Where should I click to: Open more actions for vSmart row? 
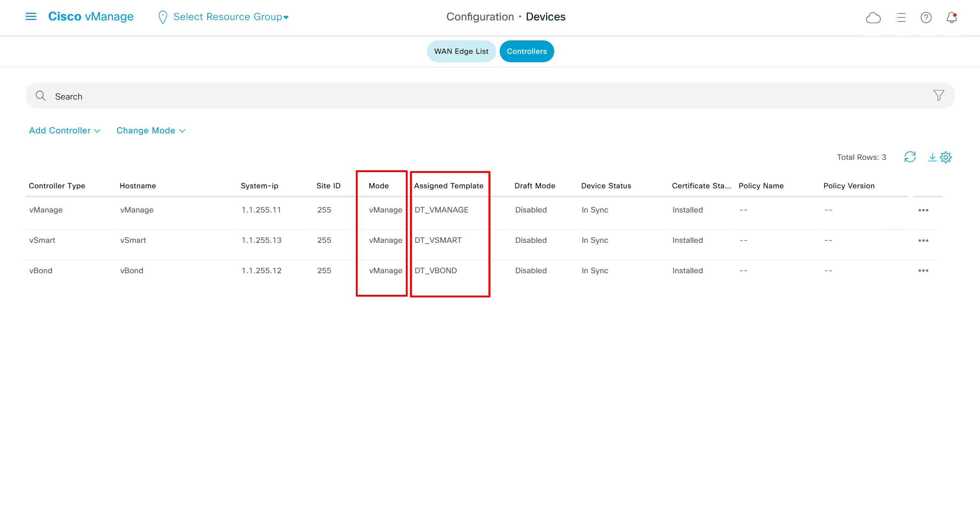pyautogui.click(x=923, y=241)
